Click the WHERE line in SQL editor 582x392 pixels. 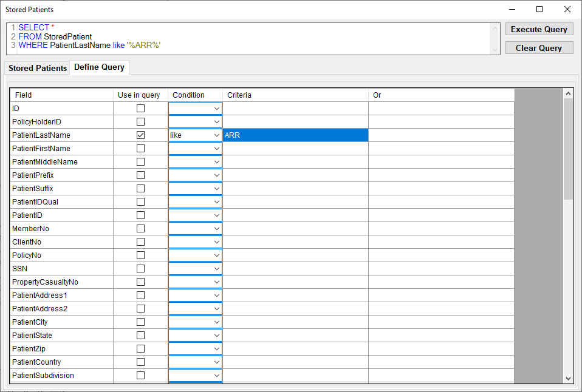coord(89,46)
